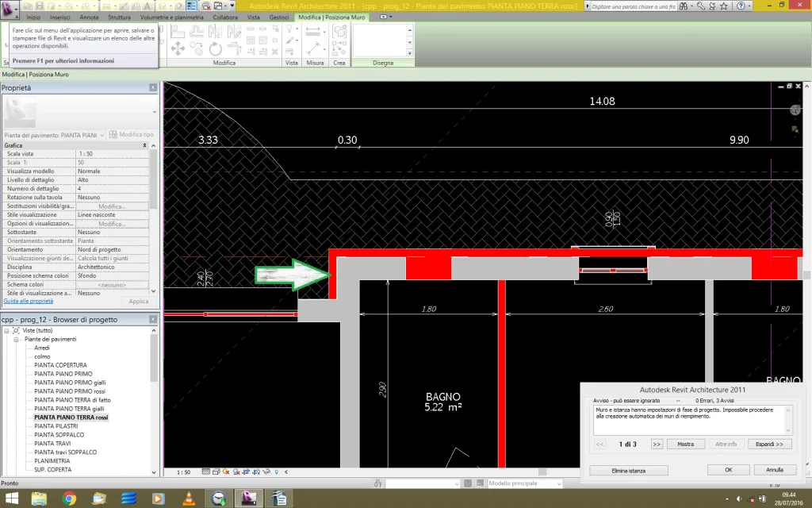Open the Gestisci ribbon tab

(278, 17)
